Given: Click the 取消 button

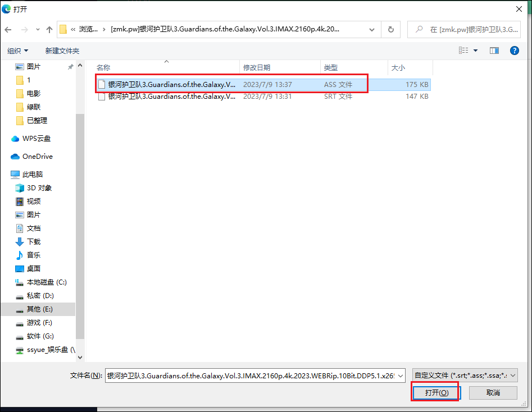Looking at the screenshot, I should 493,392.
